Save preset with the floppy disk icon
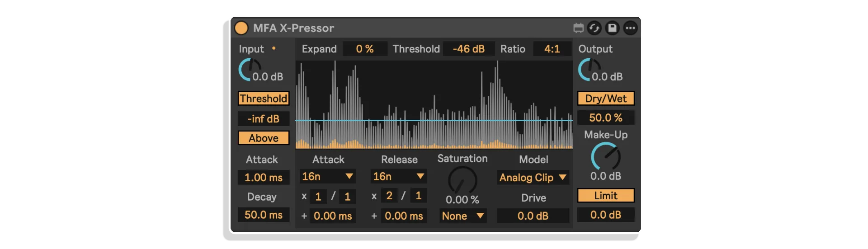Viewport: 868px width, 249px height. [612, 28]
